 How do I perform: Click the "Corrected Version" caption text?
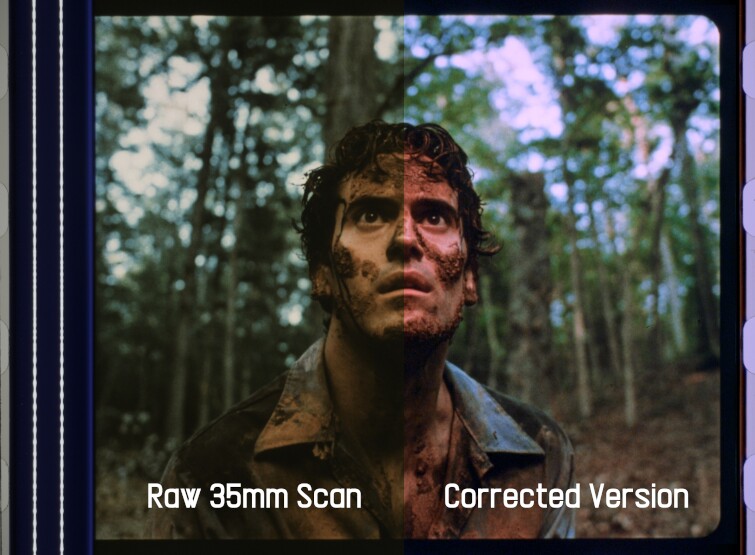click(566, 496)
